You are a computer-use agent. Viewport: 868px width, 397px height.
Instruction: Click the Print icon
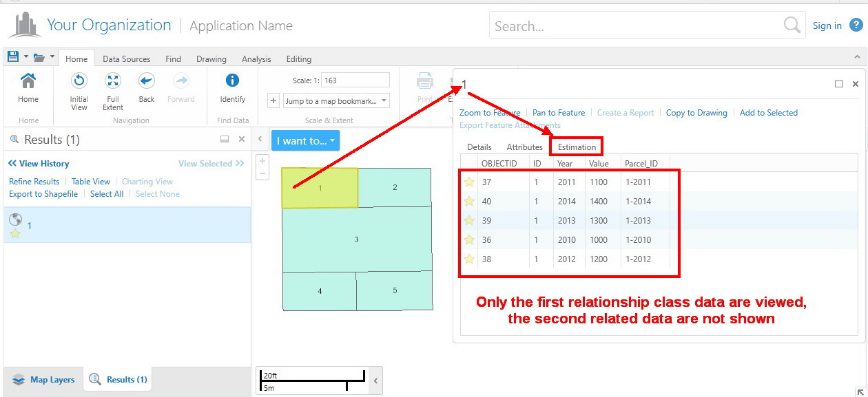[x=424, y=82]
